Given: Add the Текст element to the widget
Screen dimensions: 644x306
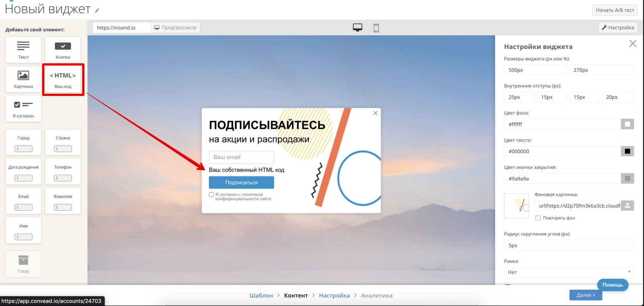Looking at the screenshot, I should 23,50.
